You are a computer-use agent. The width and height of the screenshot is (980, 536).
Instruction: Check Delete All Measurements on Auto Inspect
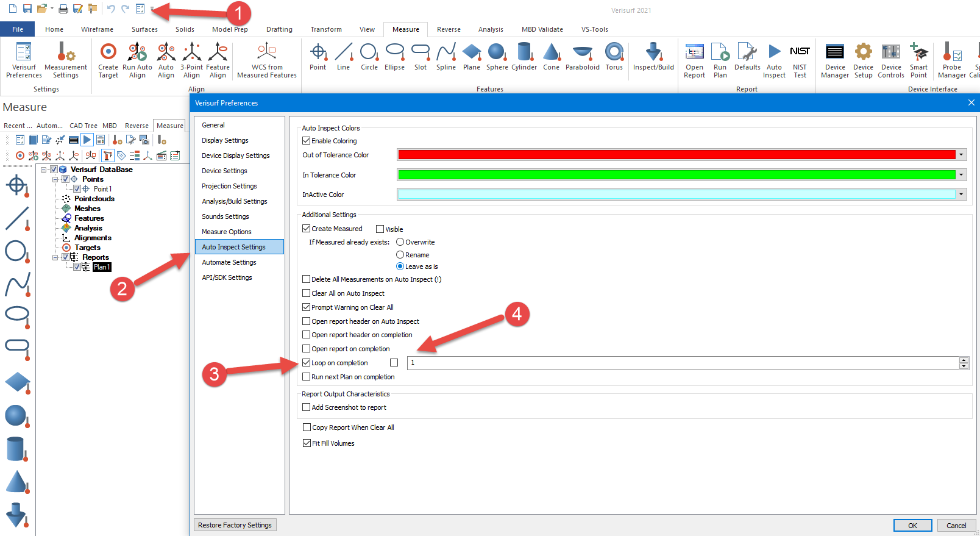point(307,279)
